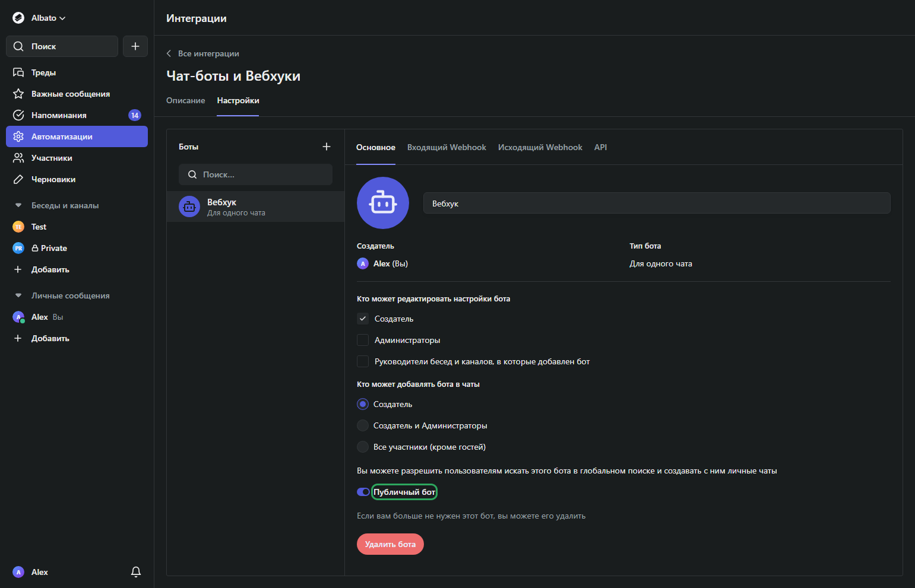Viewport: 915px width, 588px height.
Task: Click the plus icon next to search
Action: tap(135, 46)
